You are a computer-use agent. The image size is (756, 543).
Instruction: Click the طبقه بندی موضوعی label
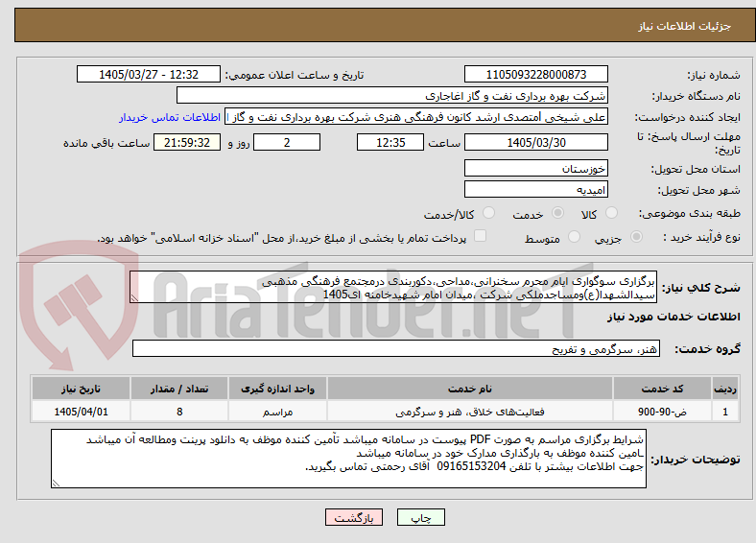pos(690,213)
